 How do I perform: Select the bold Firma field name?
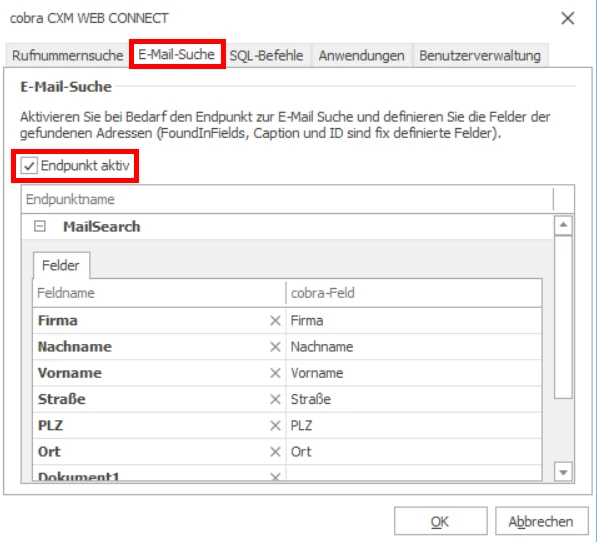(x=57, y=320)
